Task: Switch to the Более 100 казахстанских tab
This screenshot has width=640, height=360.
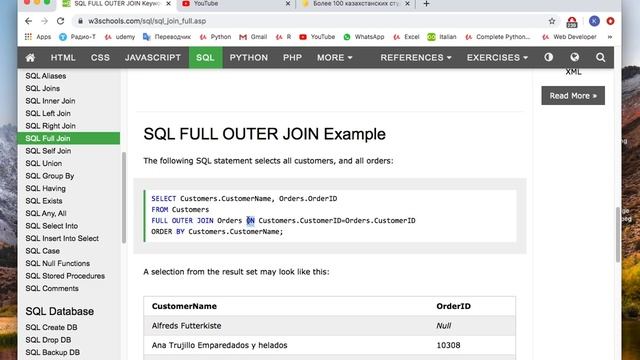Action: 356,4
